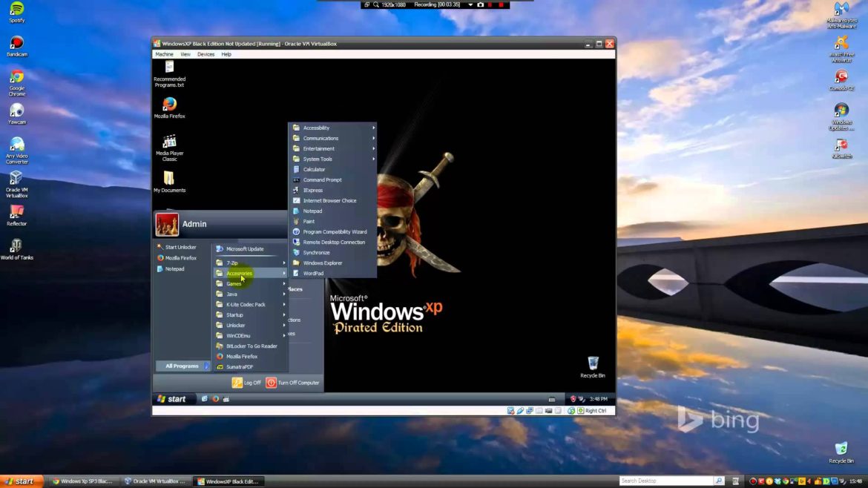Screen dimensions: 868x488
Task: Click Log Off key icon
Action: pyautogui.click(x=237, y=383)
